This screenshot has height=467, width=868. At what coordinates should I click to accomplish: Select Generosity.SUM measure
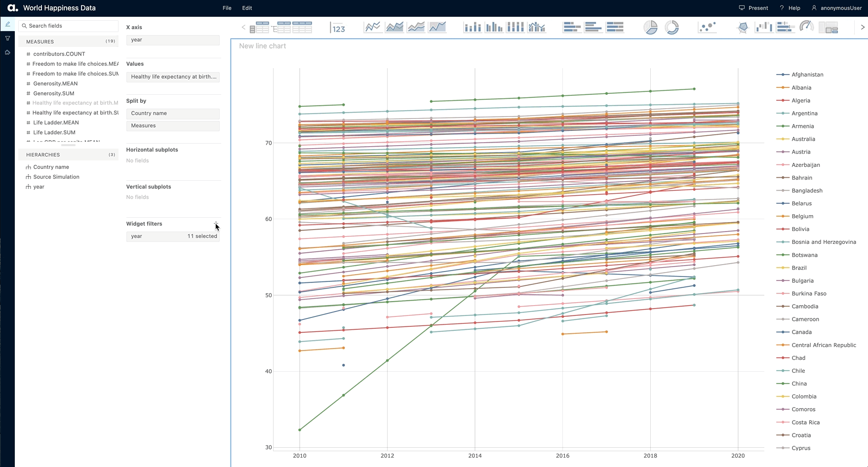[x=53, y=93]
